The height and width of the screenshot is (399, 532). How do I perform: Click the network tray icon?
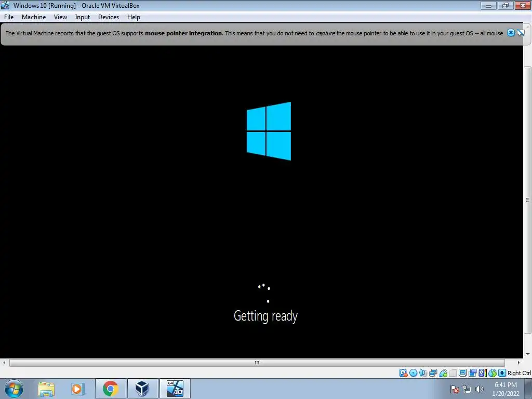(467, 389)
